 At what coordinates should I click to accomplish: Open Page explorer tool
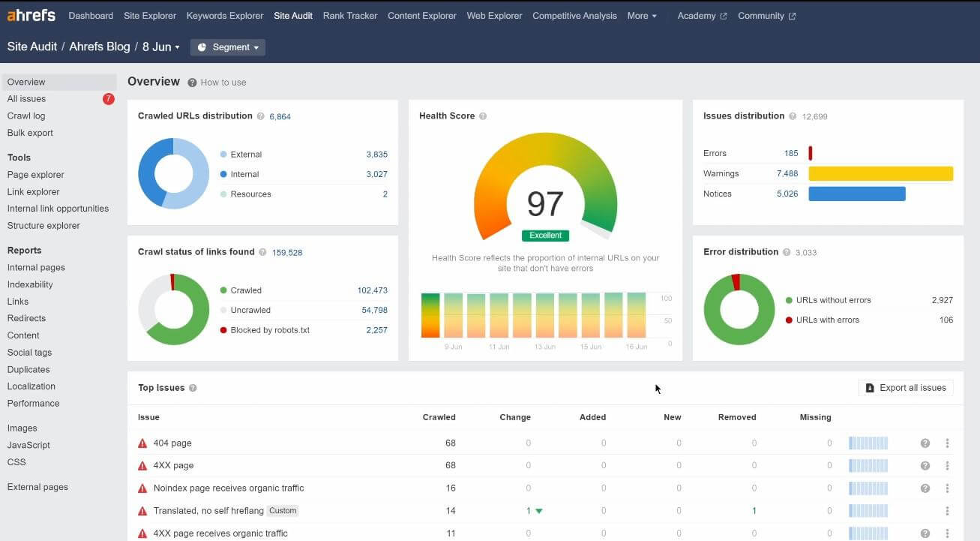35,175
